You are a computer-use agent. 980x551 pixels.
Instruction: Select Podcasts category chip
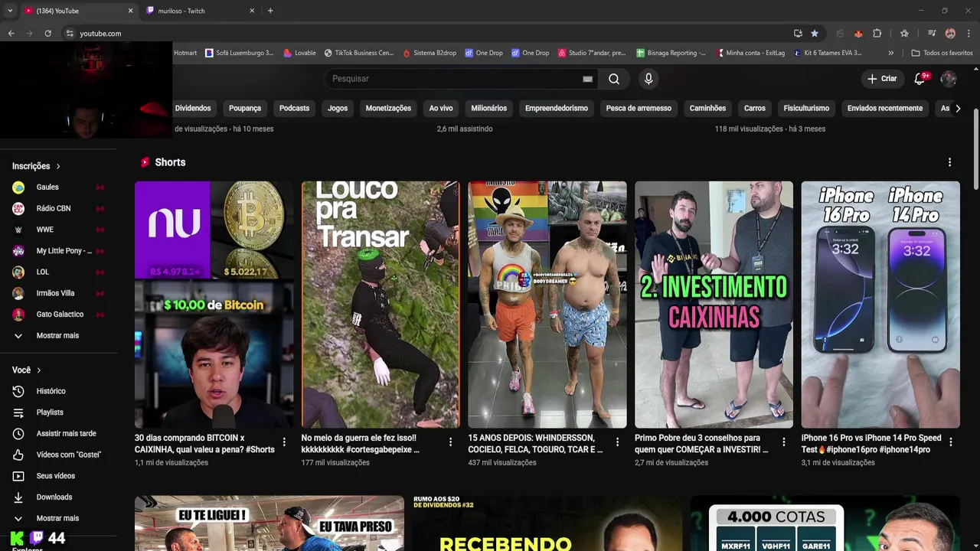click(x=294, y=109)
